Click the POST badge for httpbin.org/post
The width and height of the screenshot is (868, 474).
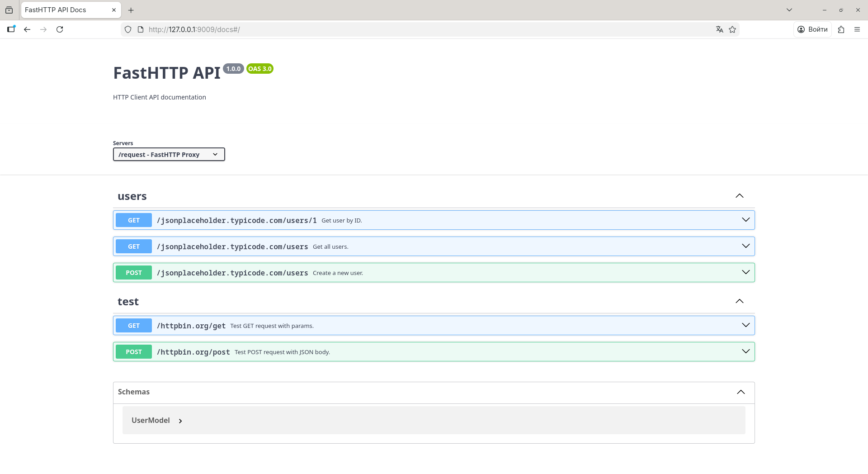pyautogui.click(x=134, y=352)
